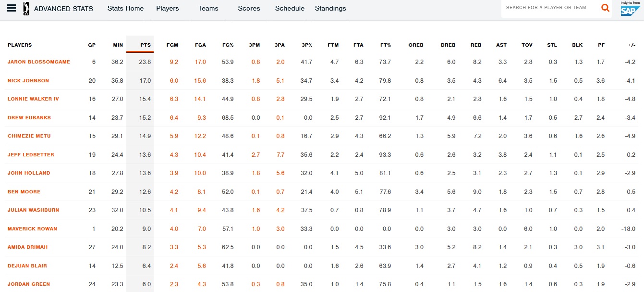Screen dimensions: 644x292
Task: Click the orange search magnifier icon
Action: (x=605, y=8)
